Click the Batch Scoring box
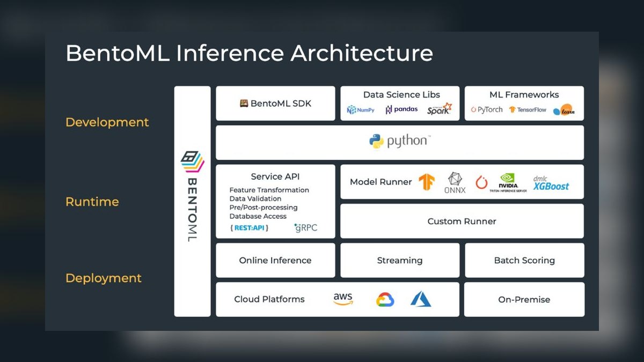 click(x=524, y=260)
